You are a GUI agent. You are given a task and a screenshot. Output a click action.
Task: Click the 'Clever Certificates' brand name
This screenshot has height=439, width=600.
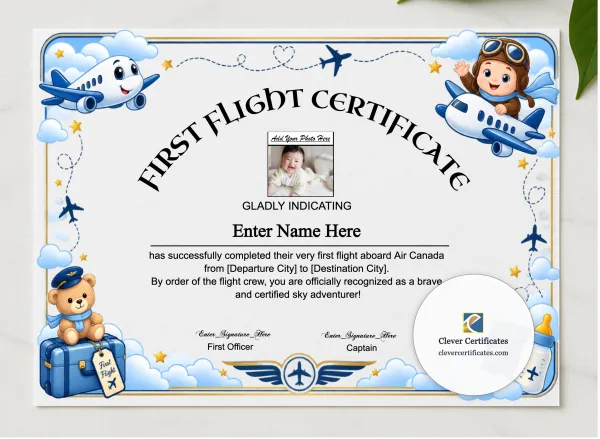pos(473,341)
